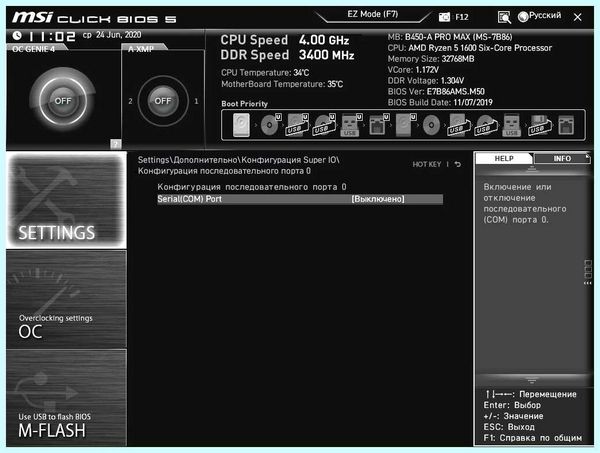Select the UEFI USB key boot icon

pos(351,125)
